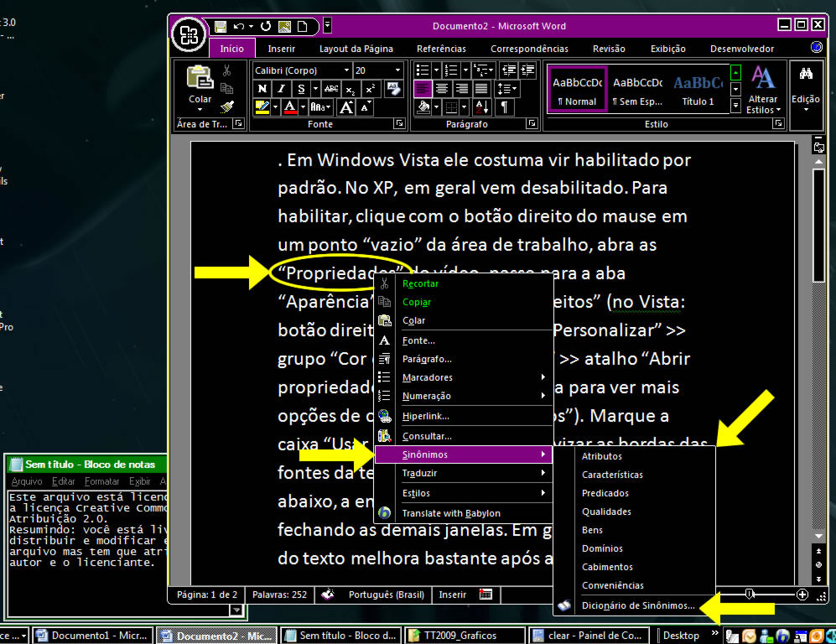
Task: Click the Português (Brasil) language indicator
Action: (x=387, y=595)
